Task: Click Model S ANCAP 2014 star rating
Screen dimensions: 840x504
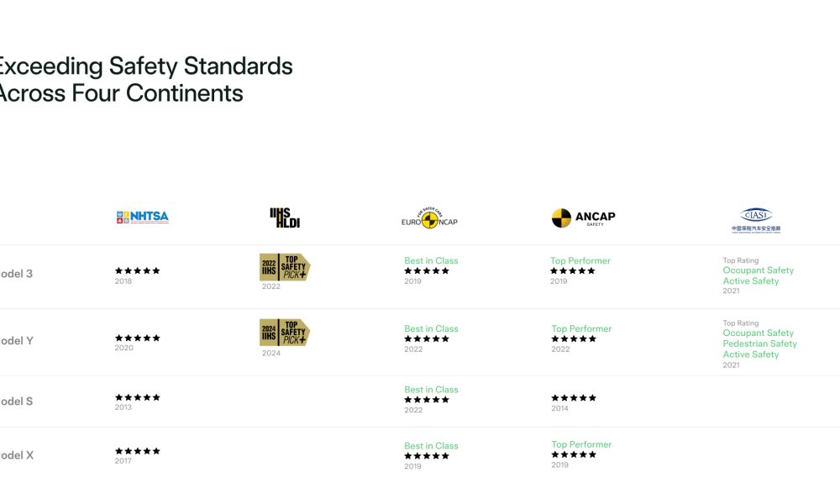Action: click(574, 398)
